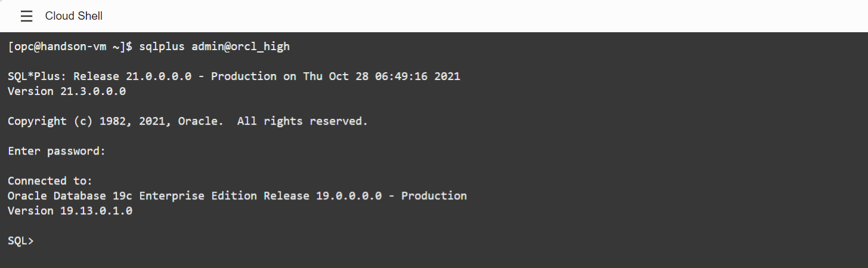Click the Enter password: line
Screen dimensions: 868x268
(x=57, y=151)
